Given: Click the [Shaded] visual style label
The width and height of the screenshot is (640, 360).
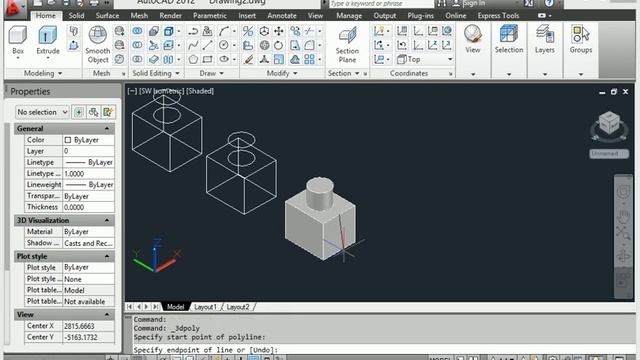Looking at the screenshot, I should pyautogui.click(x=200, y=91).
